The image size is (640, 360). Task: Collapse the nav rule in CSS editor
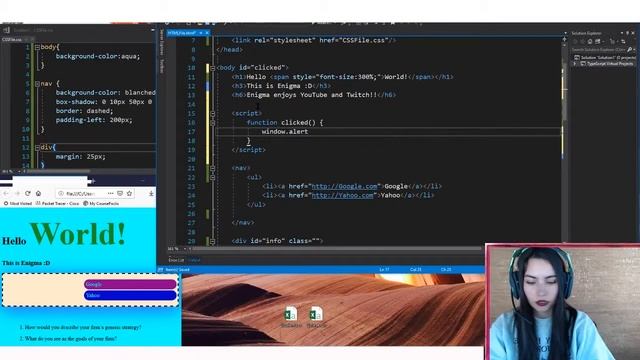click(x=37, y=84)
